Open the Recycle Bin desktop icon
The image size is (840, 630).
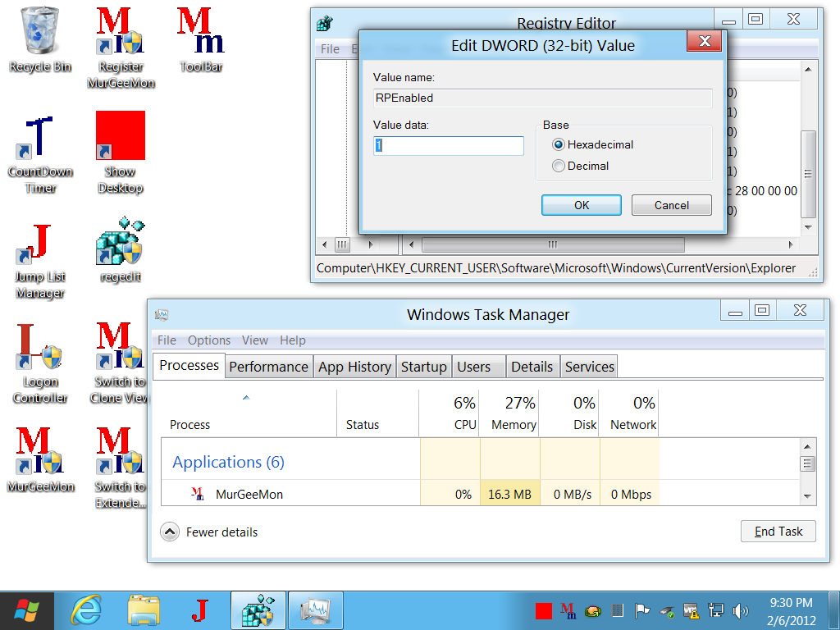[x=39, y=39]
